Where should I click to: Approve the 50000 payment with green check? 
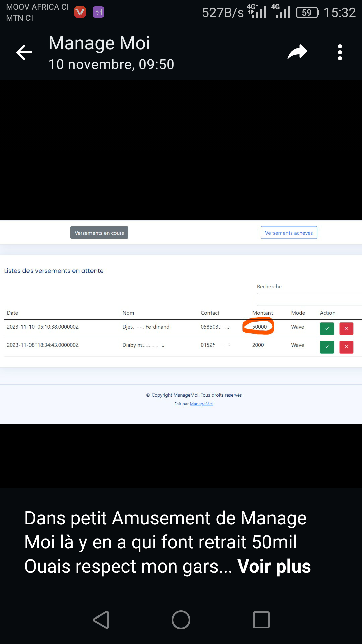click(x=327, y=329)
